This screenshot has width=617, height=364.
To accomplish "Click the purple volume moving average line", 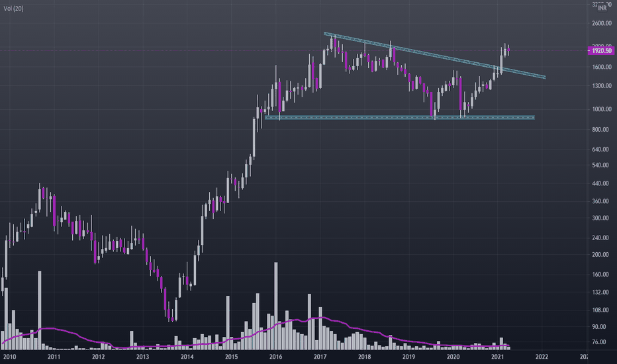I will 256,334.
